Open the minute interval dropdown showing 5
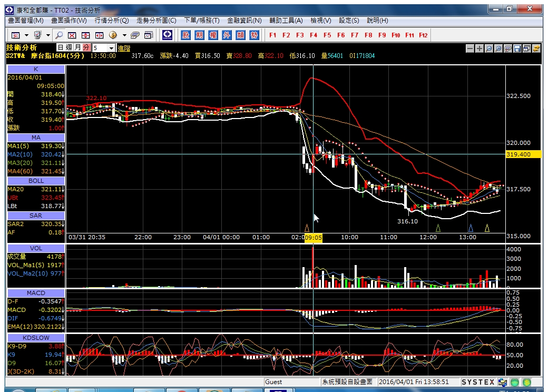 tap(111, 48)
